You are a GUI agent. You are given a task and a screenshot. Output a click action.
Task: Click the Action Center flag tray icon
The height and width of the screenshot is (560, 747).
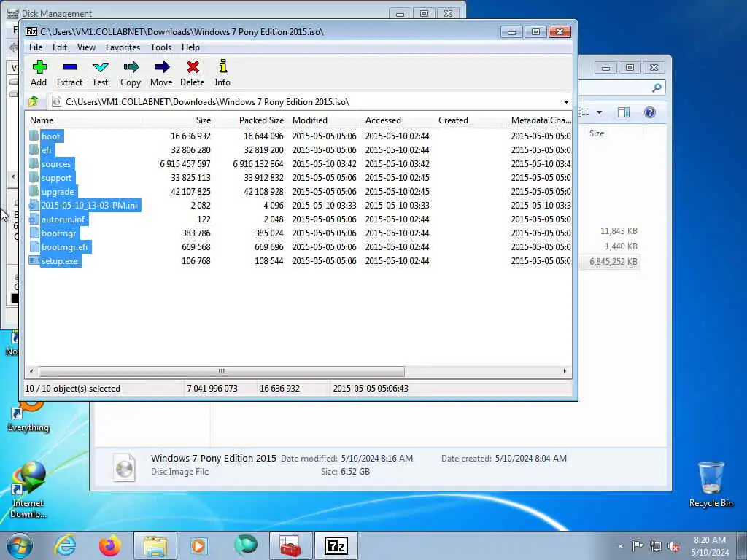click(638, 546)
